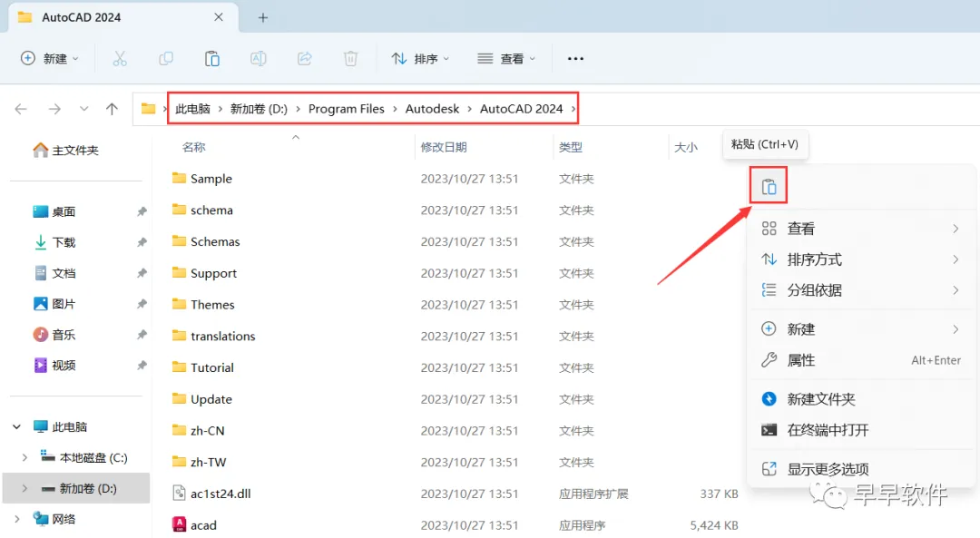Viewport: 980px width, 538px height.
Task: Open the 查看 view dropdown in toolbar
Action: [x=506, y=59]
